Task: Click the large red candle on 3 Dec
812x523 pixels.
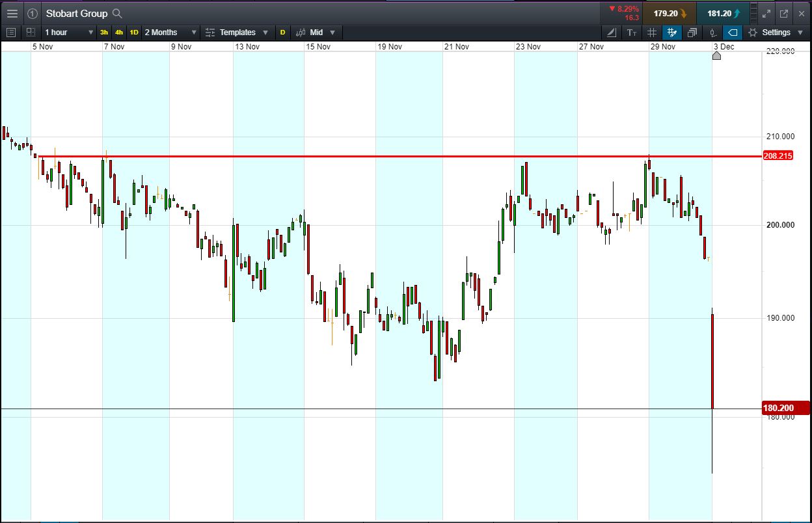Action: click(712, 362)
